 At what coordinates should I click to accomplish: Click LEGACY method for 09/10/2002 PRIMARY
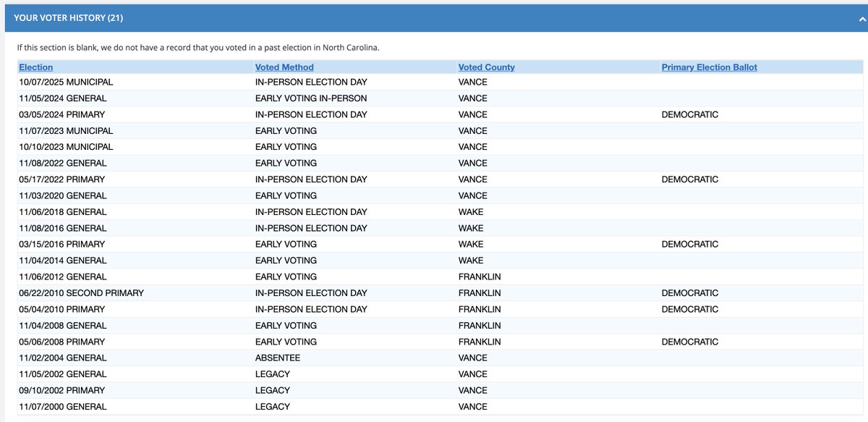(x=273, y=390)
